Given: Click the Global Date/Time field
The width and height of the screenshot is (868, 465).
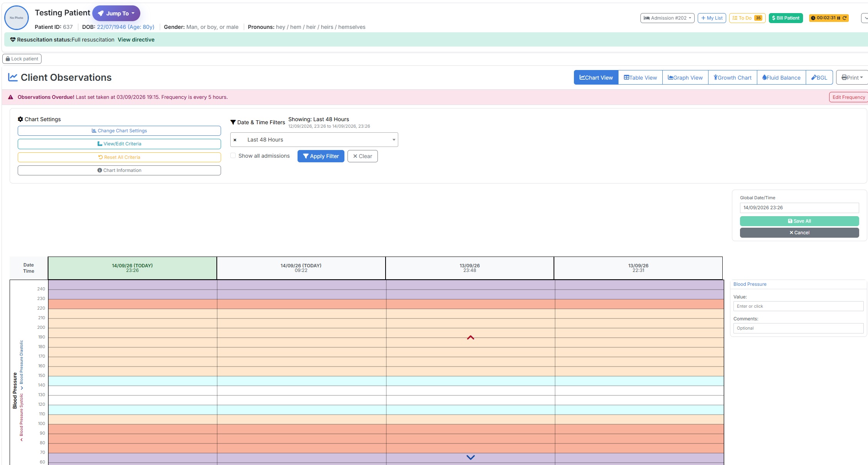Looking at the screenshot, I should [x=799, y=208].
